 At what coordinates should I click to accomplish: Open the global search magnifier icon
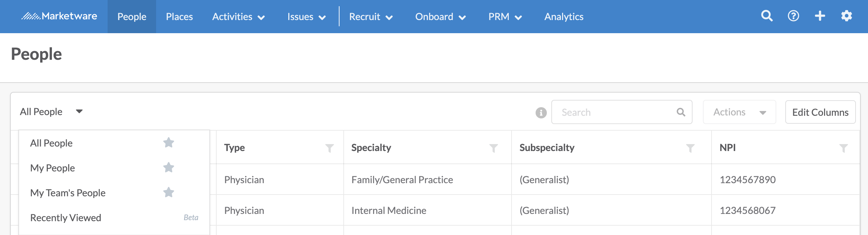(767, 16)
